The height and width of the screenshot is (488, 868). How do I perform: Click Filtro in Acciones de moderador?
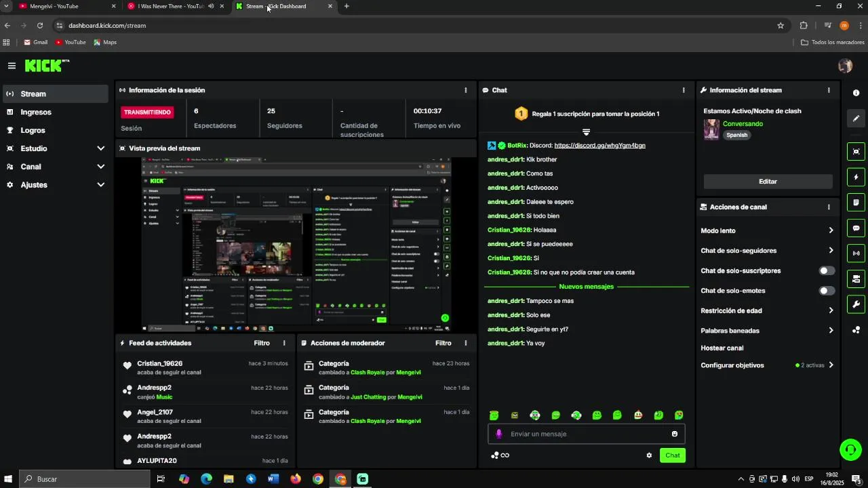pos(443,343)
